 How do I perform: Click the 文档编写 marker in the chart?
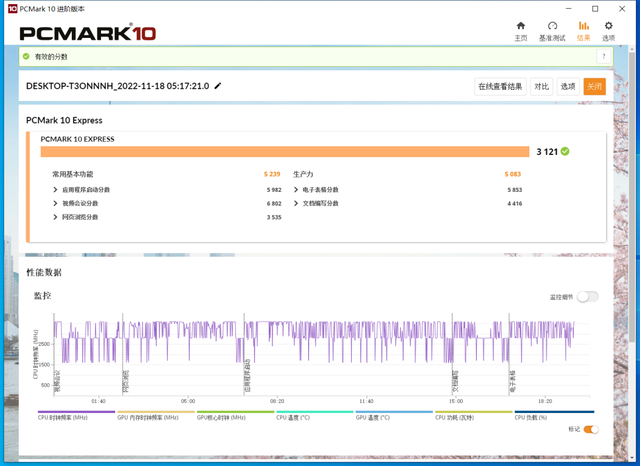point(455,382)
